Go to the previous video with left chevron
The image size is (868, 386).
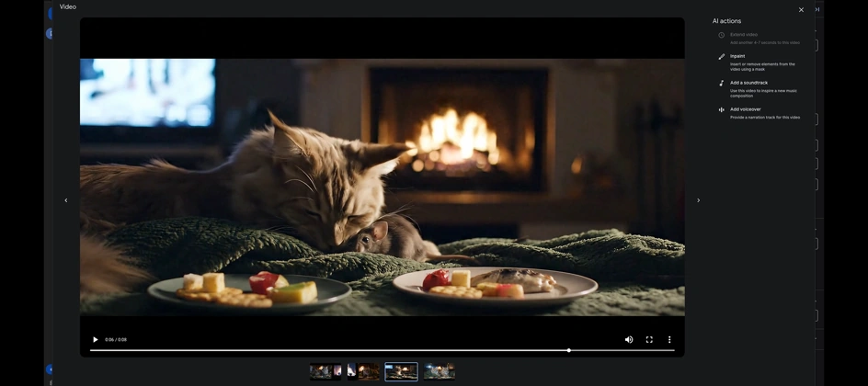66,200
